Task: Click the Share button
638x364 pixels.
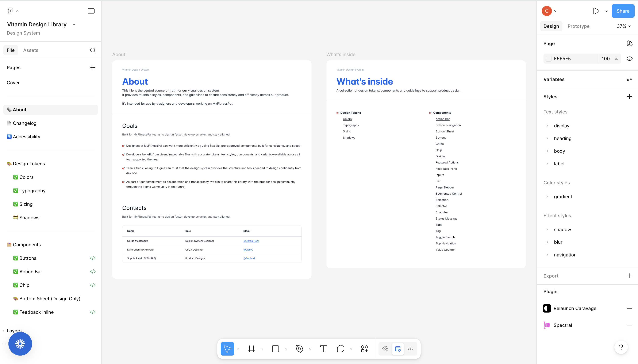Action: pyautogui.click(x=623, y=11)
